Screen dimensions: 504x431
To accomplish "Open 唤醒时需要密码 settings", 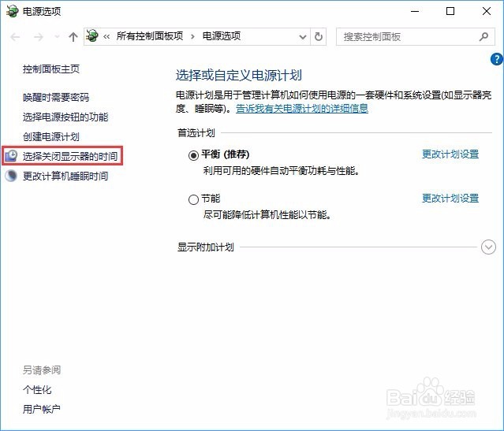I will (x=56, y=98).
